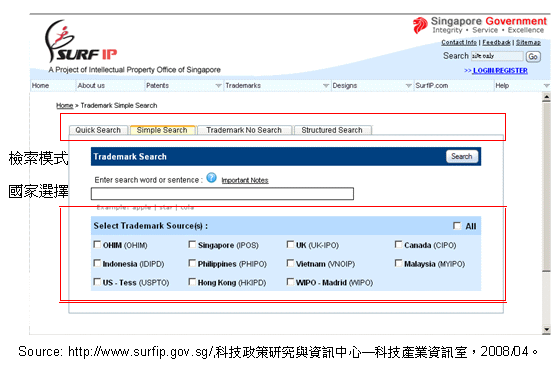This screenshot has width=557, height=365.
Task: Tick the Singapore (IPOS) checkbox
Action: (x=192, y=244)
